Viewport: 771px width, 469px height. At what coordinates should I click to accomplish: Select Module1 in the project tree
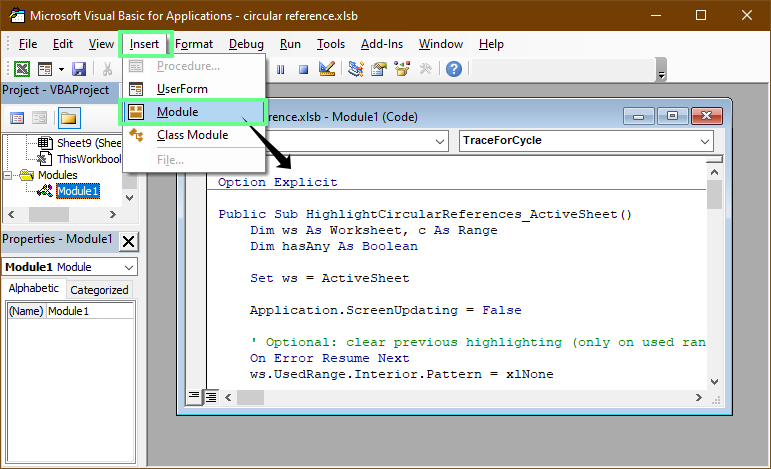pos(78,191)
